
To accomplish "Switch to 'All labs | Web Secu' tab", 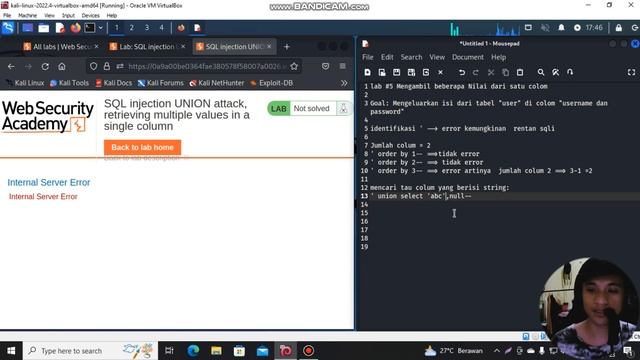I will (61, 47).
